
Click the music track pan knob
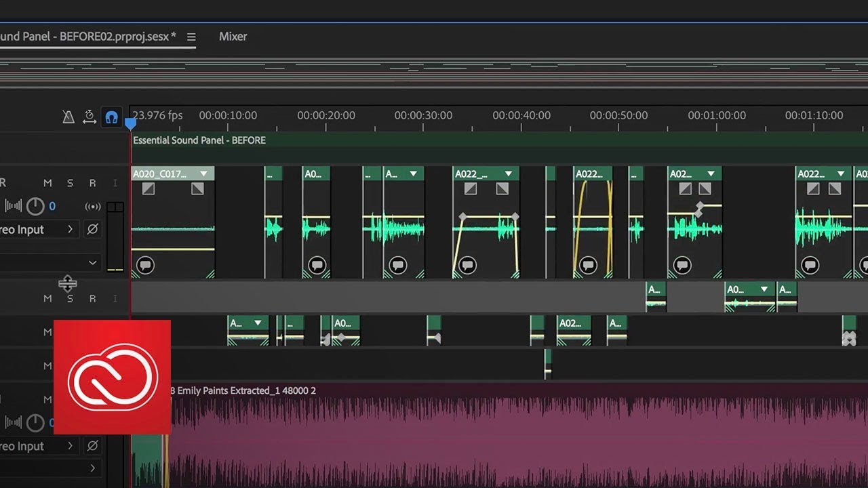pos(35,423)
